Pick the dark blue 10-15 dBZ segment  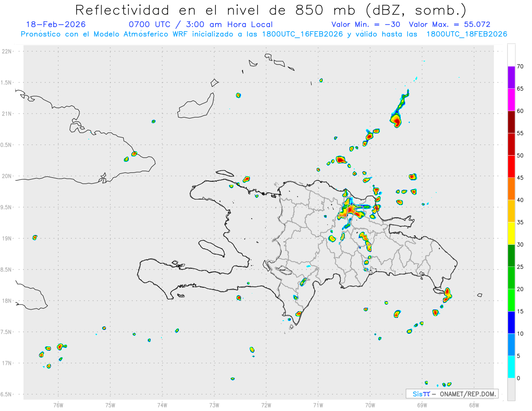coord(511,322)
